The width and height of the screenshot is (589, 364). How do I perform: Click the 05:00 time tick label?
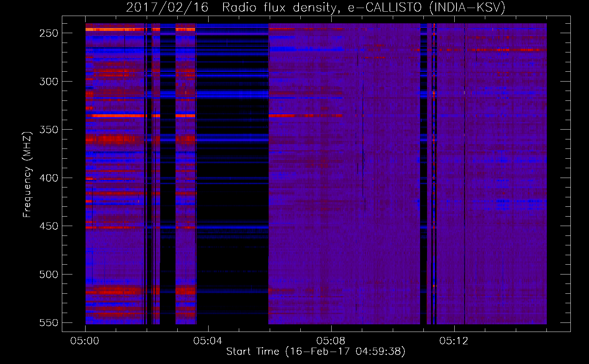click(85, 341)
